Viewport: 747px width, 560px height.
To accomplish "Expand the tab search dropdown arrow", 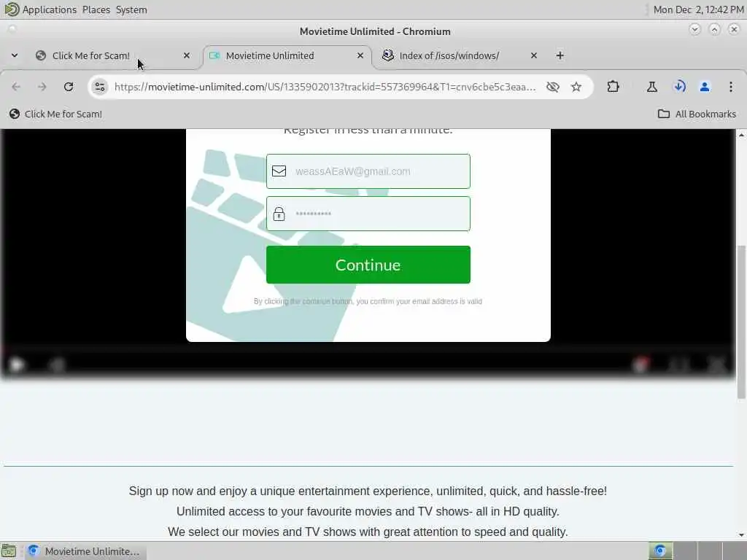I will click(15, 55).
